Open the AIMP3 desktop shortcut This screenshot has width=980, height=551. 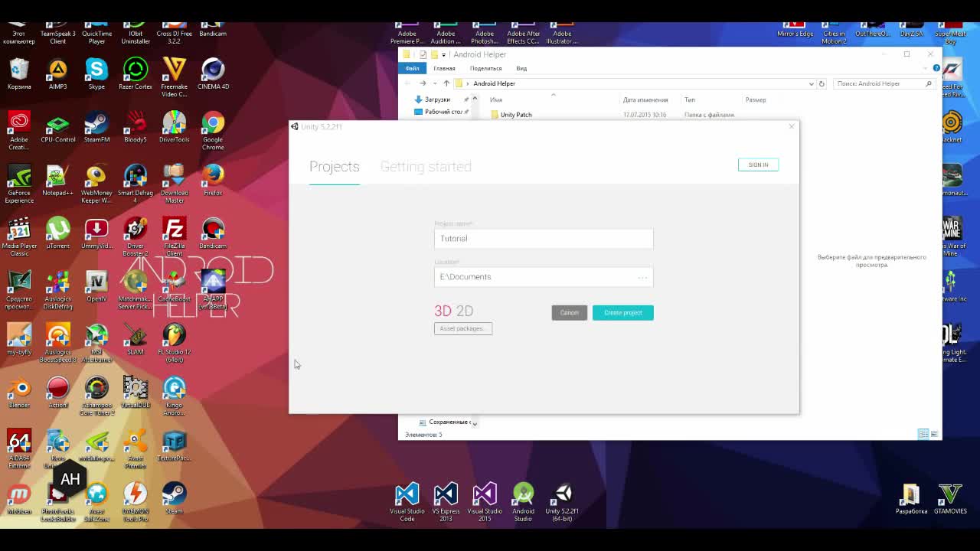pyautogui.click(x=57, y=74)
